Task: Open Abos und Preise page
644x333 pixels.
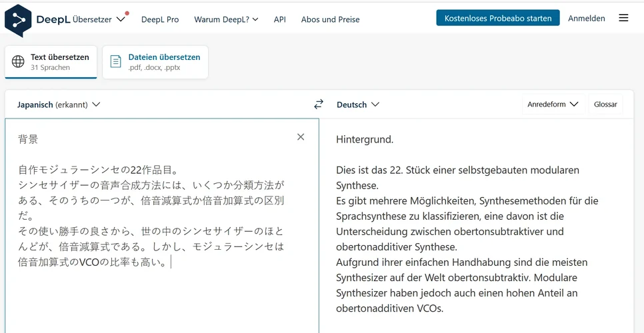Action: [x=330, y=19]
